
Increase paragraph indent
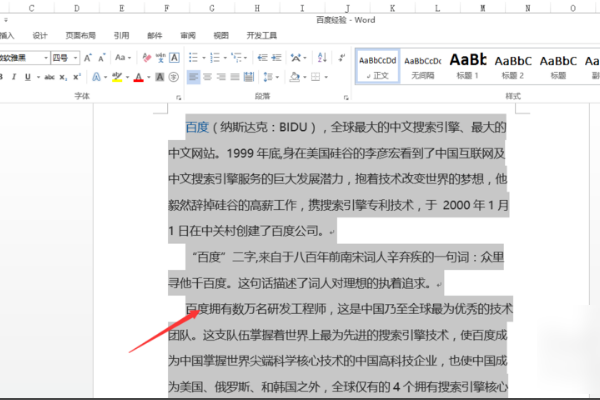click(276, 58)
